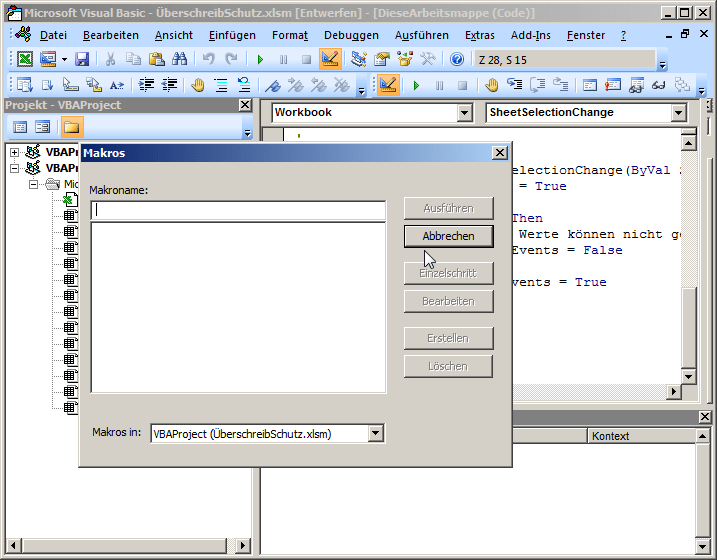This screenshot has height=560, width=717.
Task: Open the Watch Window icon
Action: 636,85
